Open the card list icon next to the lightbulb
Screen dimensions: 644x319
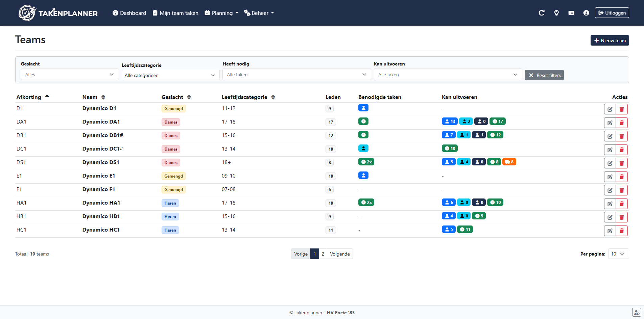tap(571, 12)
